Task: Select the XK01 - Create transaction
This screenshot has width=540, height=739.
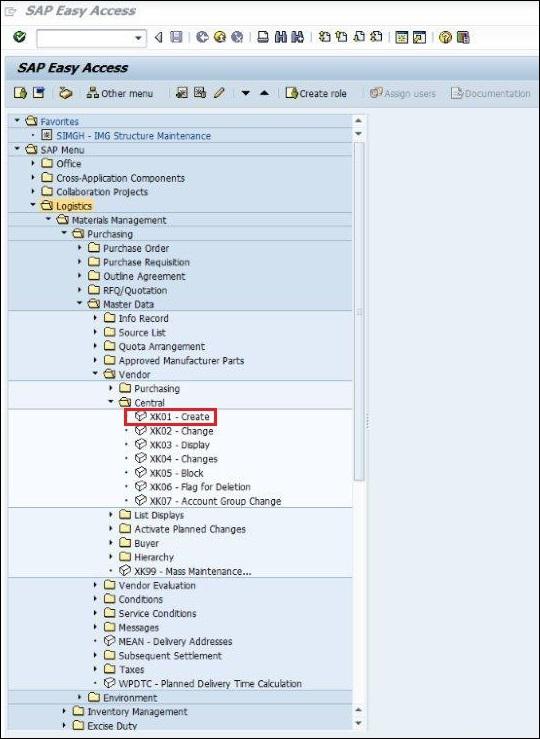Action: 179,417
